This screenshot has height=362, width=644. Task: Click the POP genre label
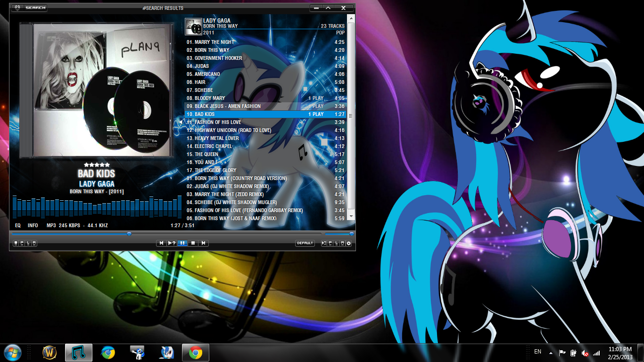pyautogui.click(x=340, y=33)
